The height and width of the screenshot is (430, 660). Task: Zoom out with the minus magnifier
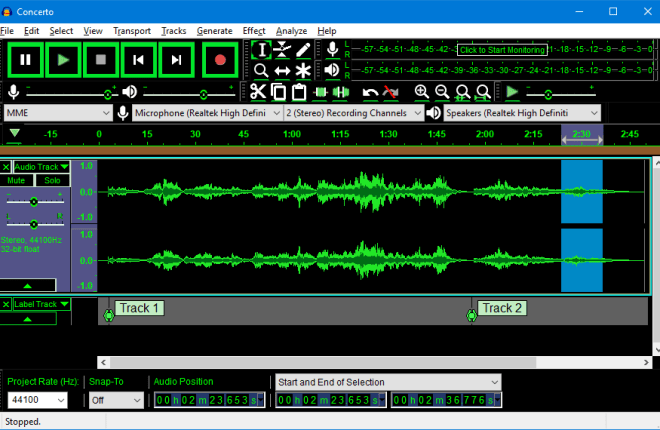click(442, 92)
